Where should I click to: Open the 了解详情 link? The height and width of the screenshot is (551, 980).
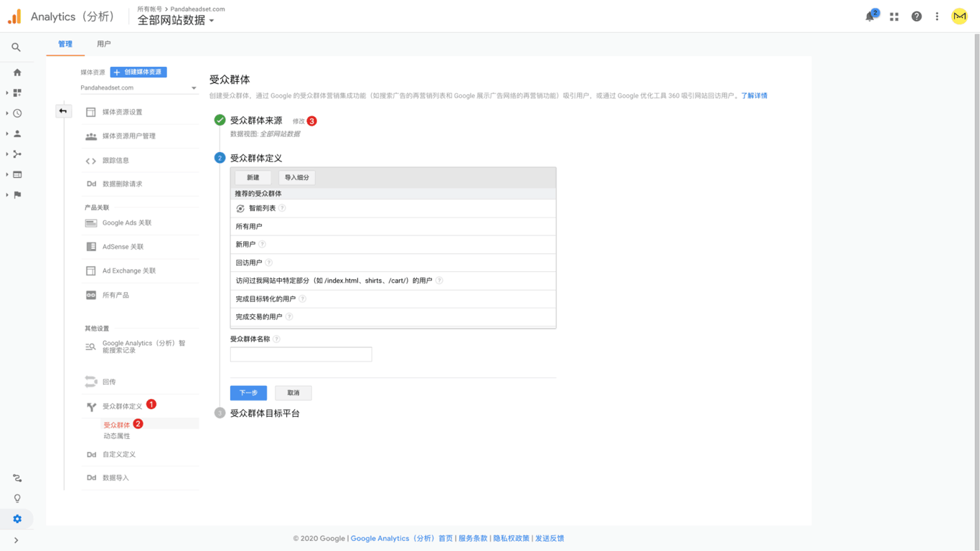click(x=754, y=95)
